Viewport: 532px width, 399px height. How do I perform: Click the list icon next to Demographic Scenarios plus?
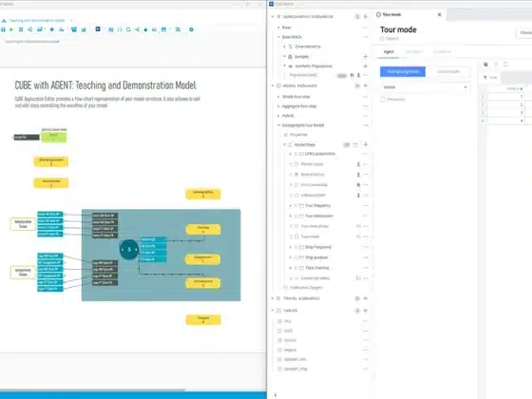357,17
